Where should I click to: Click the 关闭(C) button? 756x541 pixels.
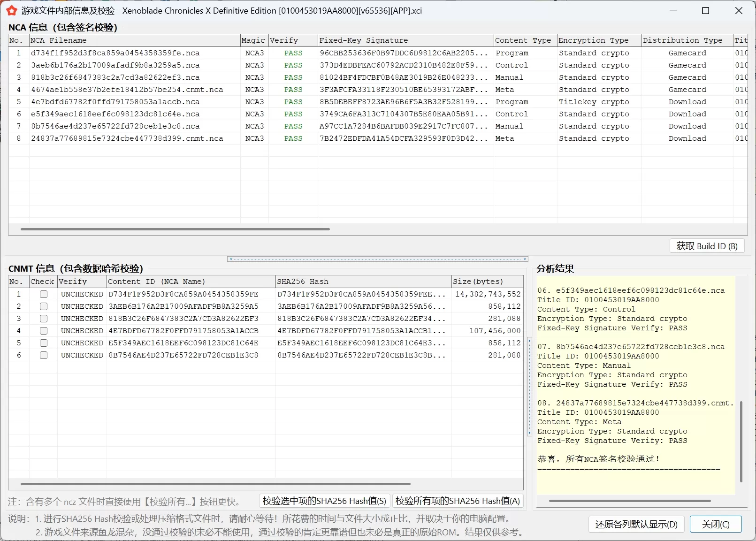(x=716, y=524)
